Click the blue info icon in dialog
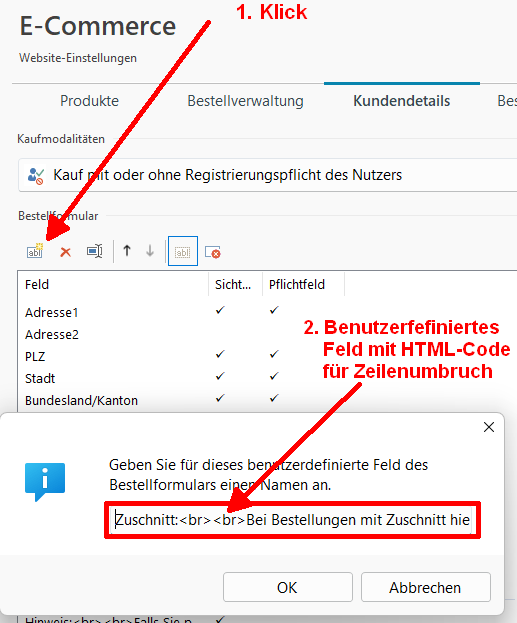The width and height of the screenshot is (517, 623). [45, 482]
